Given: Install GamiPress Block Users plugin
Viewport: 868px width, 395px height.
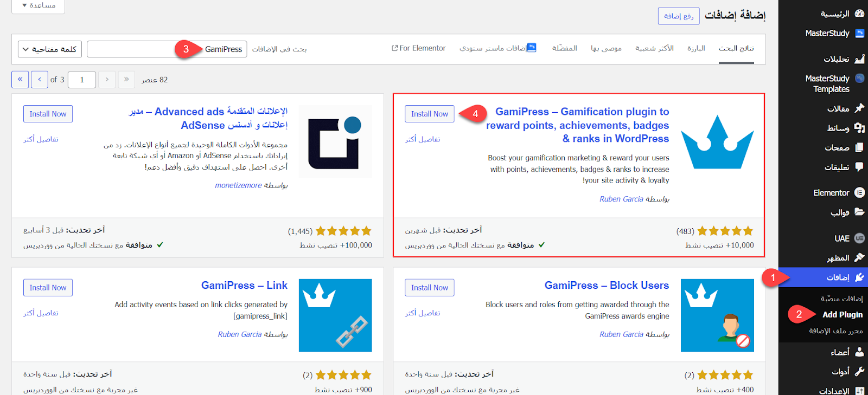Looking at the screenshot, I should click(x=430, y=288).
